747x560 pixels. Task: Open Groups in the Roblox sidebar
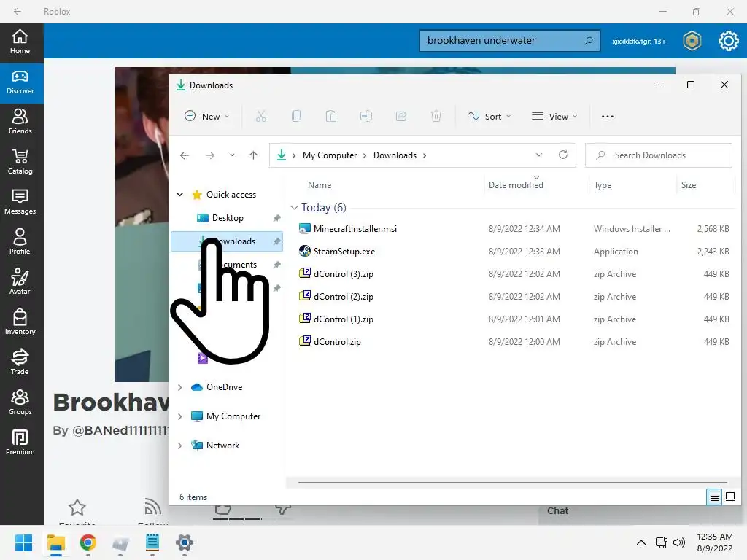[x=20, y=402]
